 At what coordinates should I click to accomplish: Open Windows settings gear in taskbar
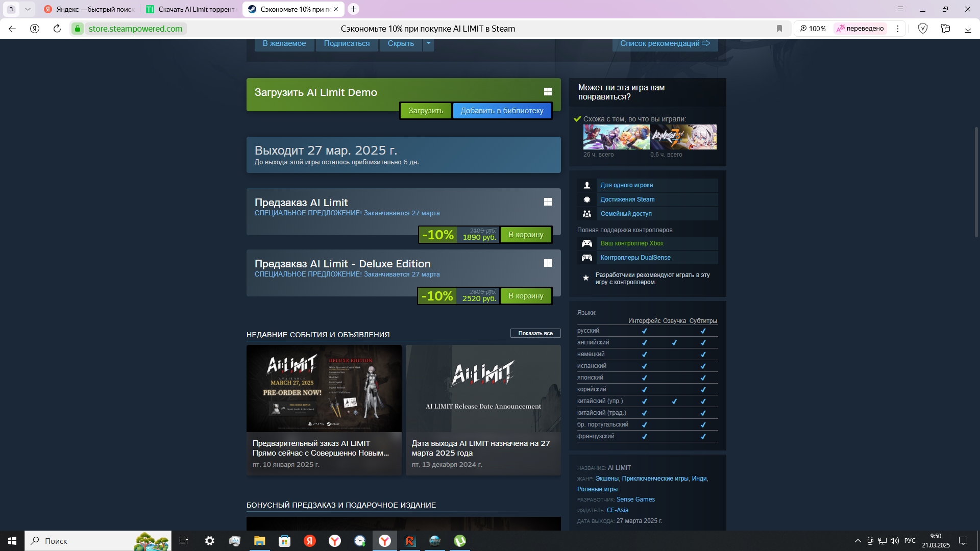pos(209,541)
